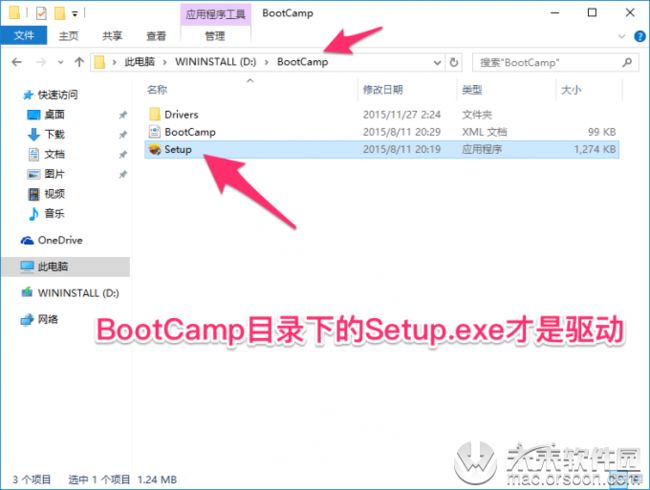Click the pin icon beside 文档
Viewport: 650px width, 490px height.
point(123,155)
